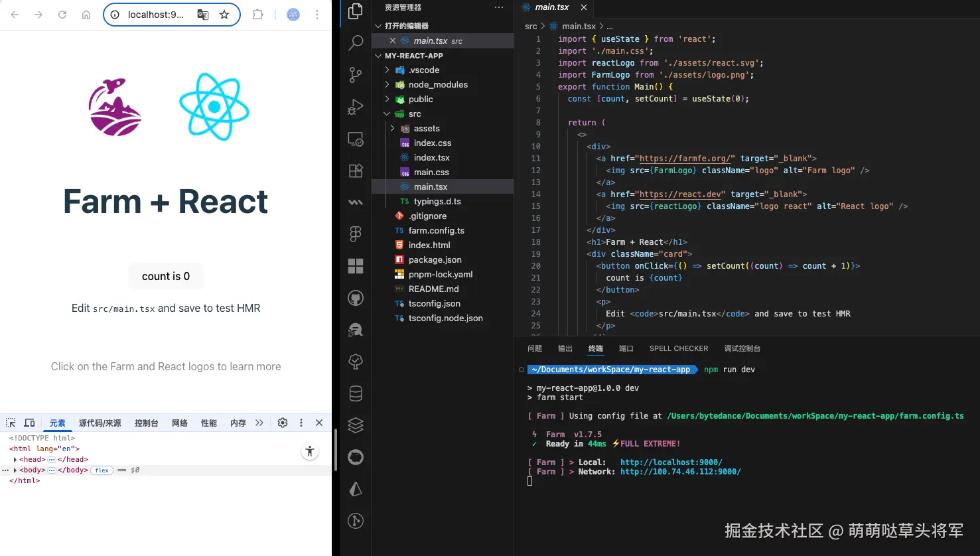
Task: Open the Problems panel tab (问题)
Action: 535,348
